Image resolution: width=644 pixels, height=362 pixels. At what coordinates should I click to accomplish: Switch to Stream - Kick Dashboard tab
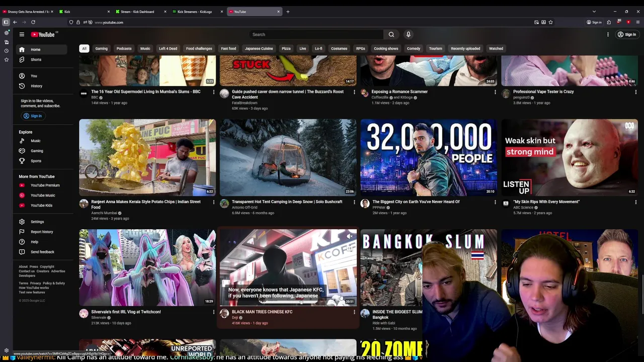click(140, 12)
